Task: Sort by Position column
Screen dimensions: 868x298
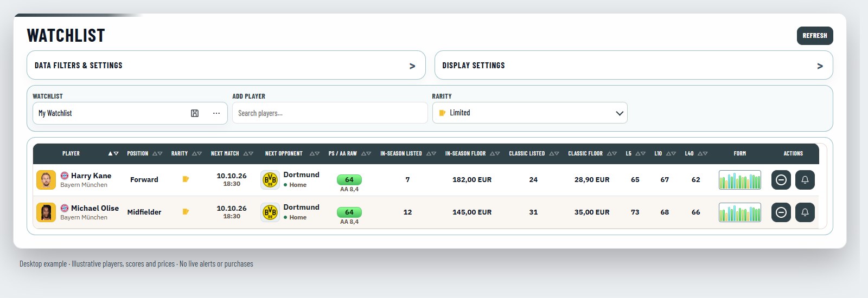Action: pos(157,153)
